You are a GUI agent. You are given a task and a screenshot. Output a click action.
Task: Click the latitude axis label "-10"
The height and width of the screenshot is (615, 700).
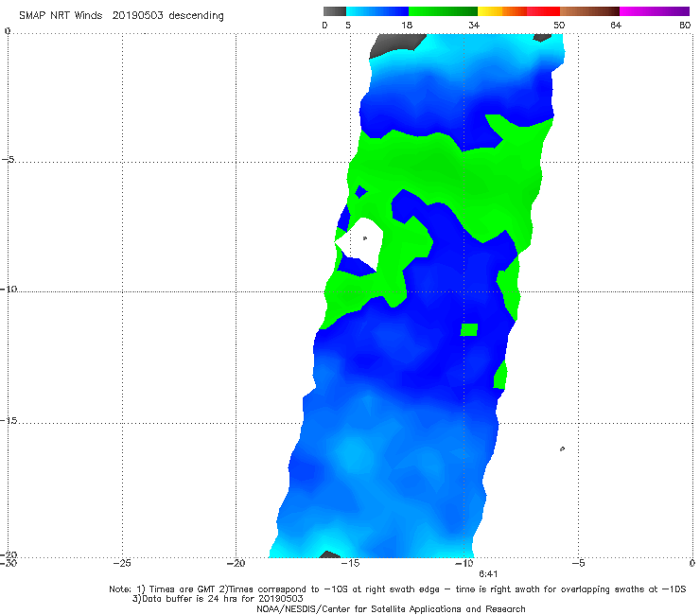[9, 289]
